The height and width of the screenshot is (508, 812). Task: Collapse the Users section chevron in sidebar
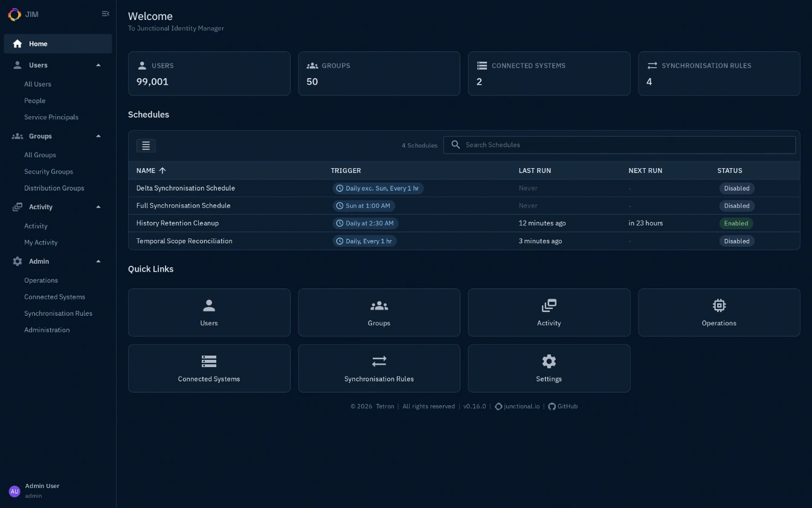tap(98, 65)
